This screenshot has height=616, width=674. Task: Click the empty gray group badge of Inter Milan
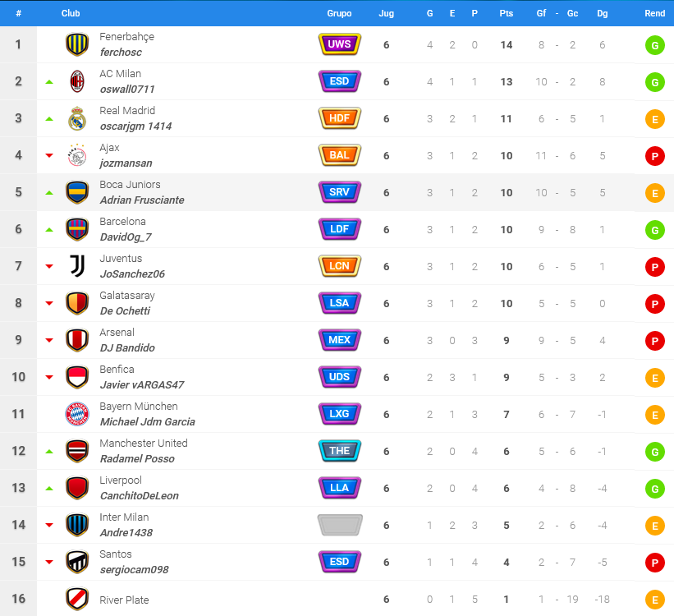pyautogui.click(x=340, y=525)
